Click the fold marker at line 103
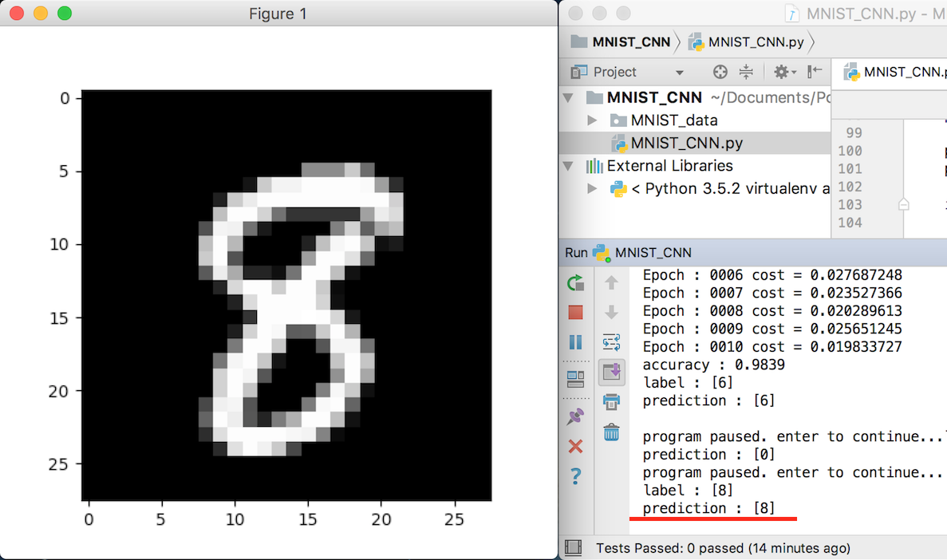Screen dimensions: 947x560 click(903, 205)
